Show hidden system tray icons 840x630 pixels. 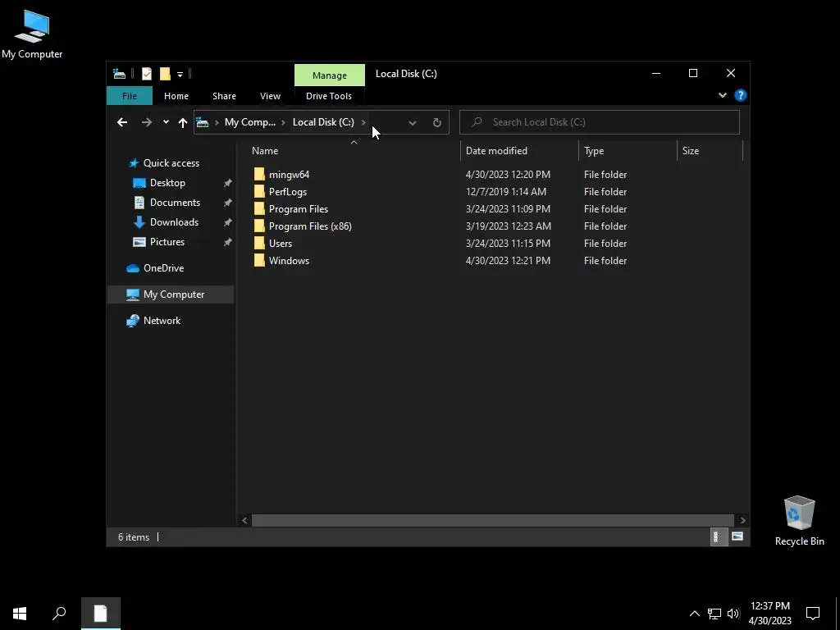694,614
